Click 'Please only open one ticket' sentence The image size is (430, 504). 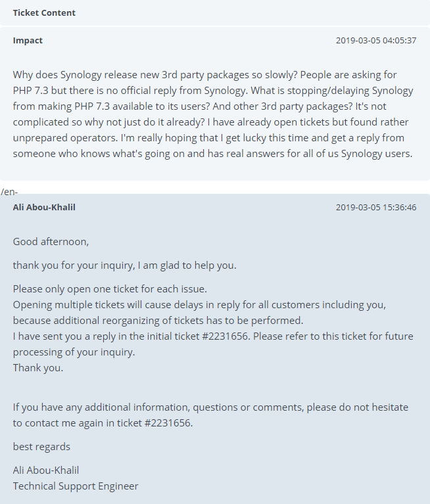click(x=110, y=289)
